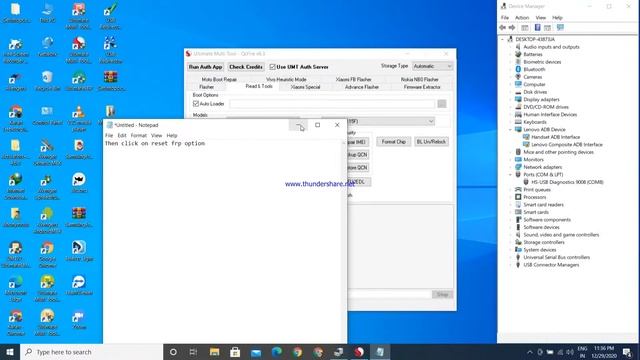Click the Check Credits button
The height and width of the screenshot is (360, 640).
(246, 67)
